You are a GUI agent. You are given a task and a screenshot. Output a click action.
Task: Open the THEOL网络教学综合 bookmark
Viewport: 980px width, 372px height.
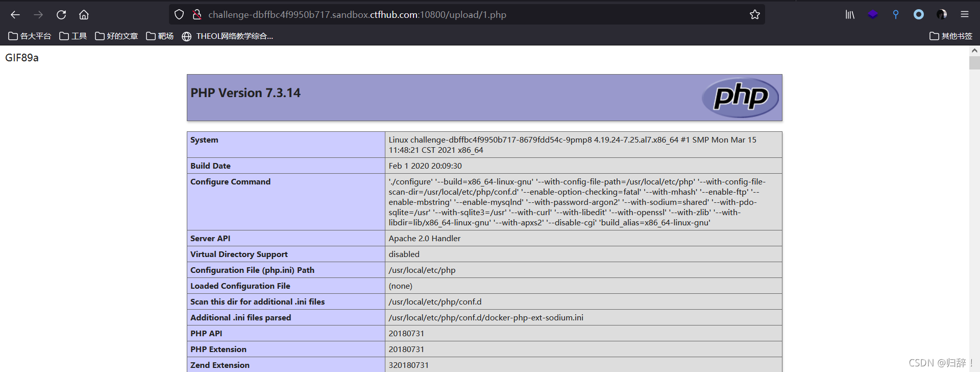click(228, 36)
